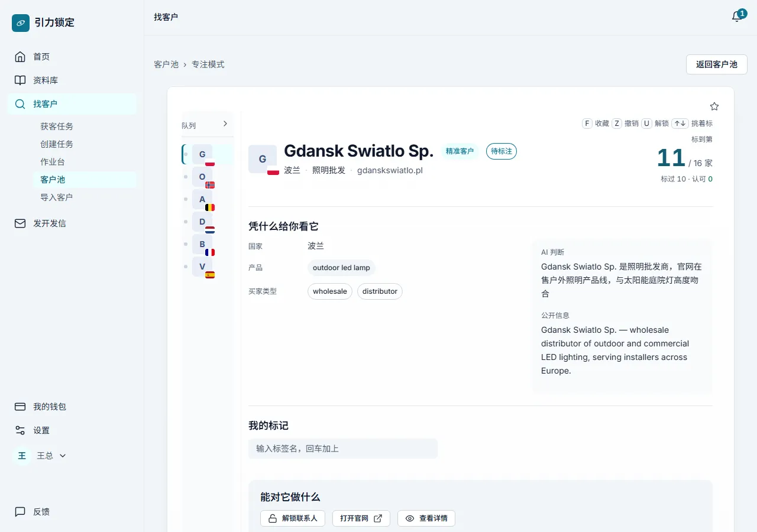This screenshot has width=757, height=532.
Task: Go to 获客任务 submenu
Action: (x=85, y=126)
